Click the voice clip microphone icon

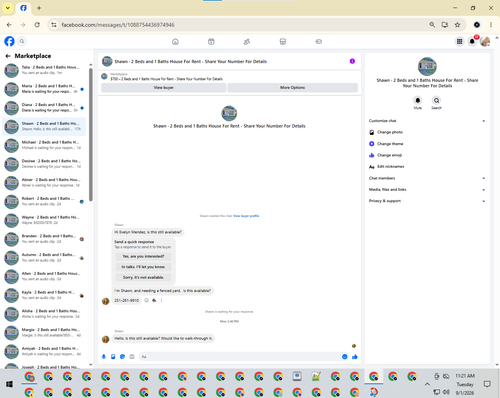pyautogui.click(x=104, y=357)
